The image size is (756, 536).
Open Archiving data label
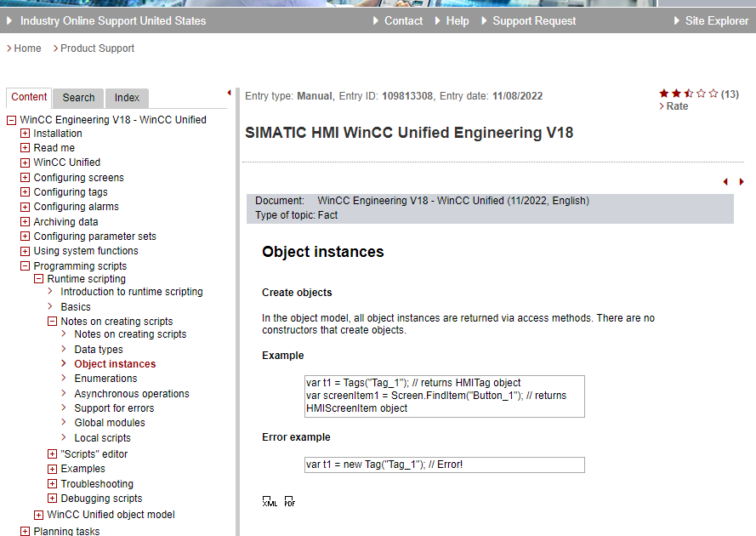[x=65, y=222]
